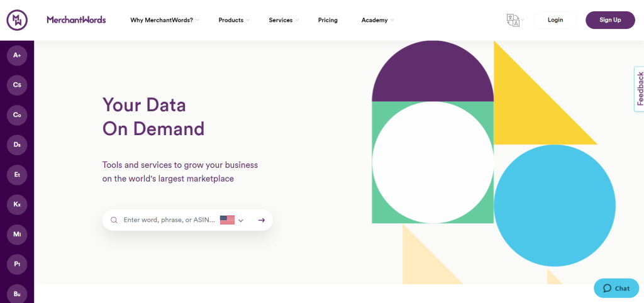Click the Sign Up button

tap(610, 20)
